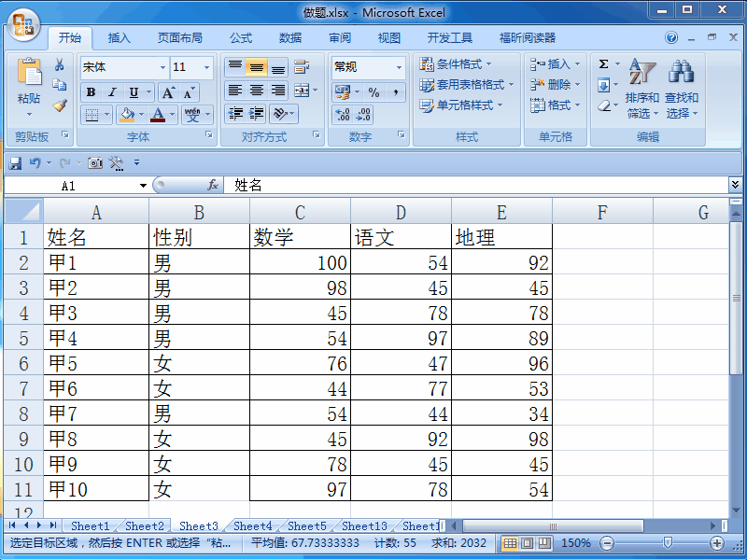Viewport: 747px width, 560px height.
Task: Open the Sheet4 worksheet tab
Action: click(252, 526)
